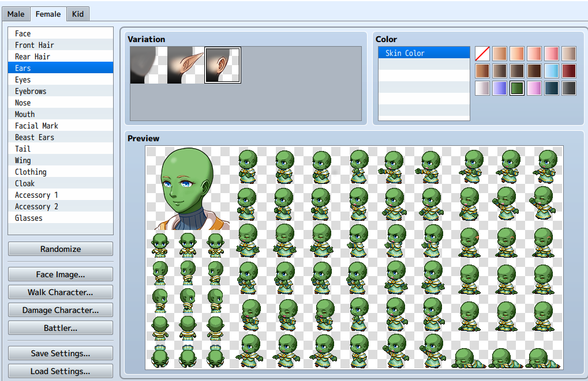Open the Face Image export dialog
This screenshot has height=381, width=588.
(61, 274)
